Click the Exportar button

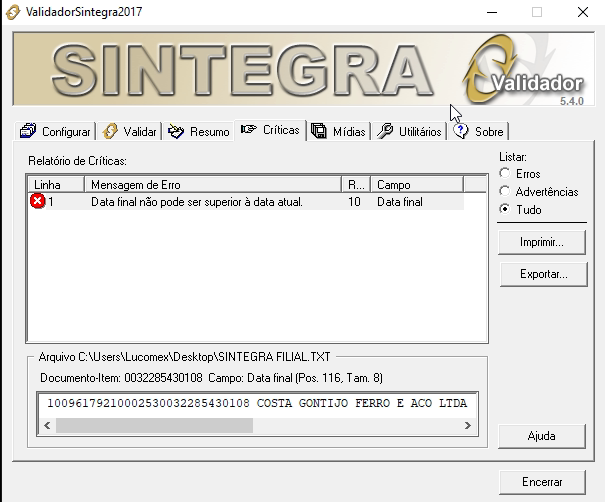543,274
